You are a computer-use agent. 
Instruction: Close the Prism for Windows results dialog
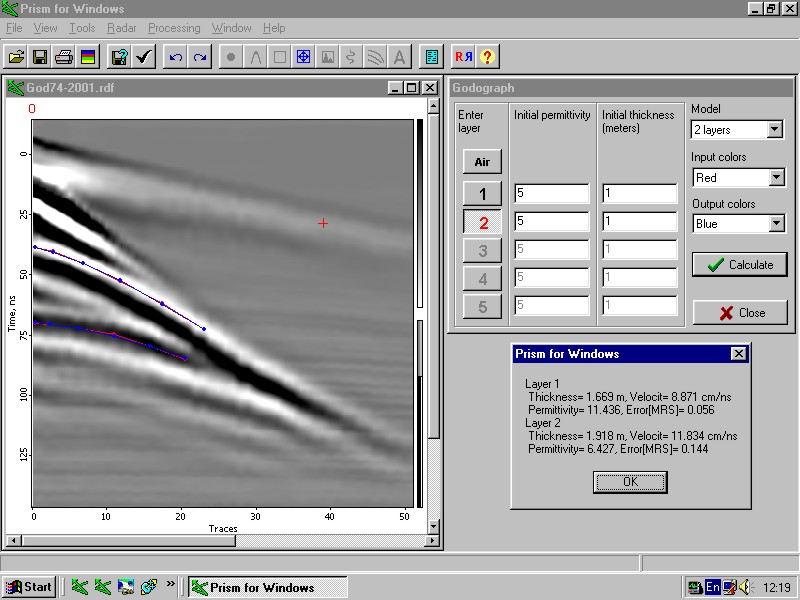pyautogui.click(x=738, y=354)
